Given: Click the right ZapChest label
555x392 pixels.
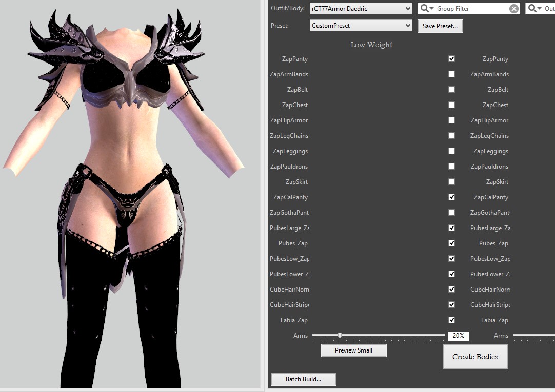Looking at the screenshot, I should 495,105.
